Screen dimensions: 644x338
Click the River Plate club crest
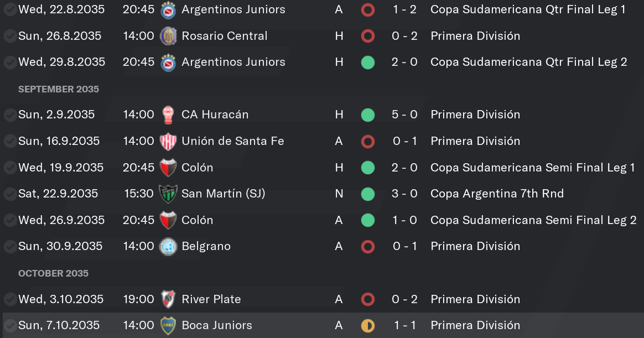tap(168, 299)
